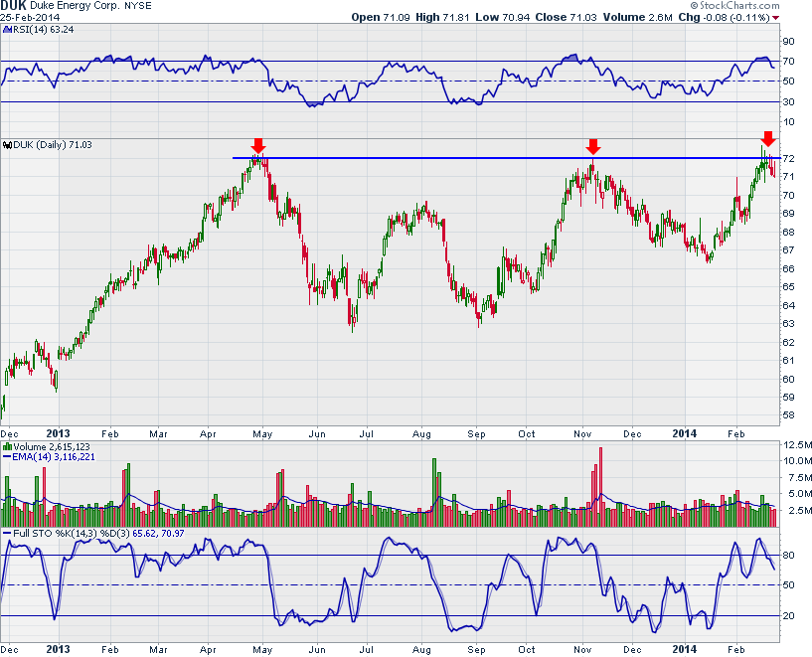
Task: Click the 20 level on stochastic axis
Action: 788,615
